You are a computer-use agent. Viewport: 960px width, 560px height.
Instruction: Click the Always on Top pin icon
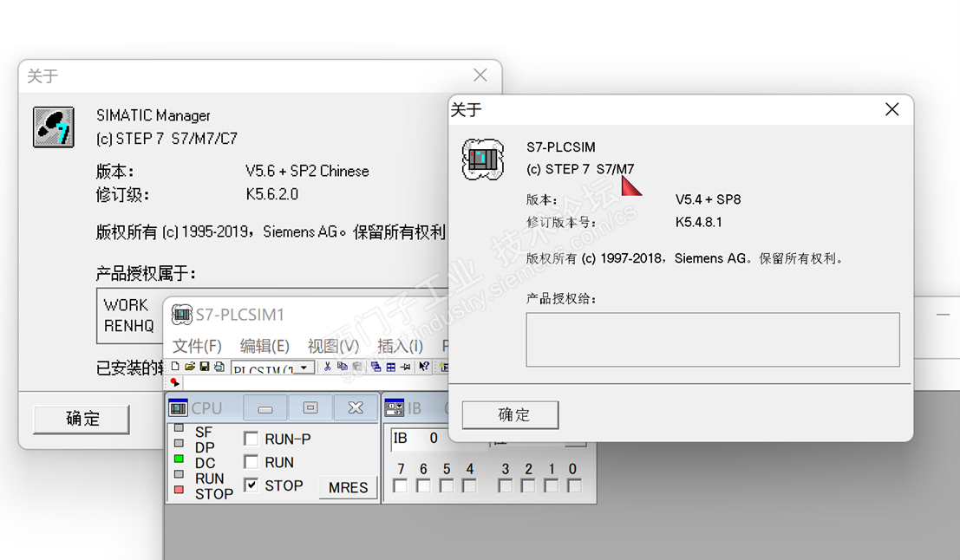(x=405, y=368)
